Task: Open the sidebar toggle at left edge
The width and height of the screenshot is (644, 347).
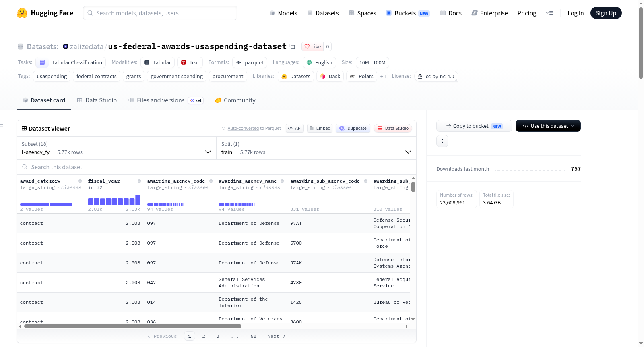Action: click(2, 125)
